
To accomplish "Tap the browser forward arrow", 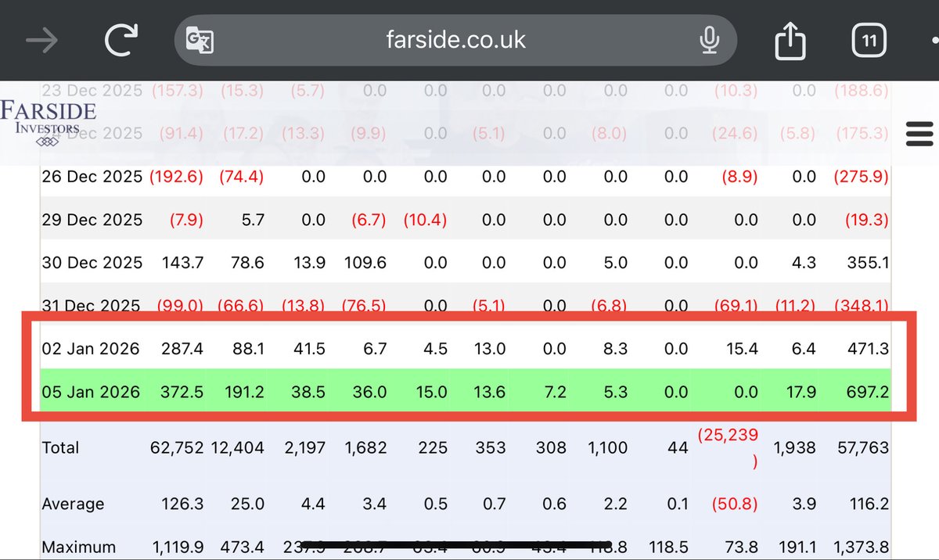I will click(41, 41).
